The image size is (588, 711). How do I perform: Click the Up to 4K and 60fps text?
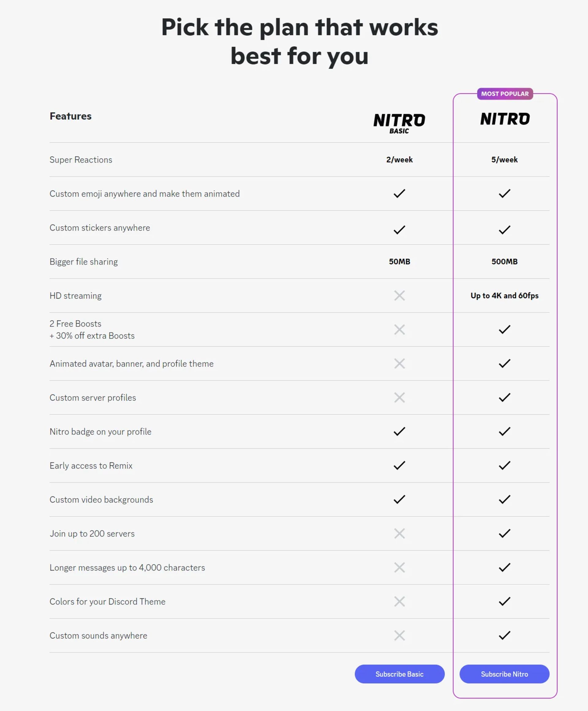click(504, 295)
